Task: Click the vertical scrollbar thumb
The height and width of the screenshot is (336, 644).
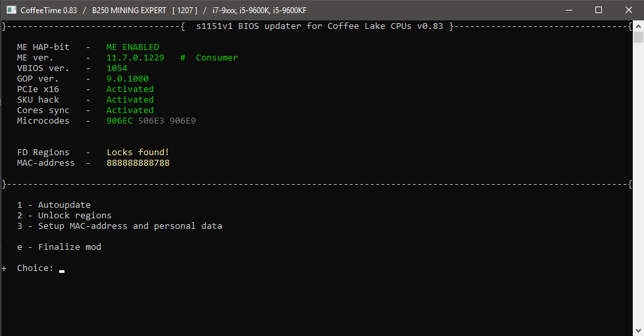Action: tap(638, 37)
